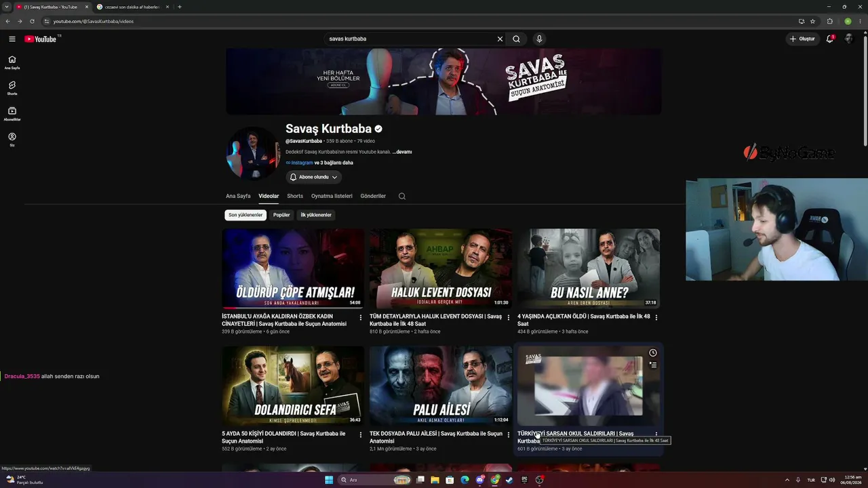Open the ve 3 bağlantı daha links
The image size is (868, 488).
(x=334, y=163)
